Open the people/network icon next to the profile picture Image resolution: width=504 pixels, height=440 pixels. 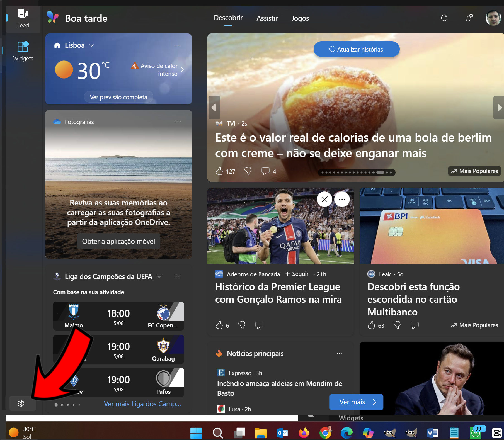pos(469,18)
